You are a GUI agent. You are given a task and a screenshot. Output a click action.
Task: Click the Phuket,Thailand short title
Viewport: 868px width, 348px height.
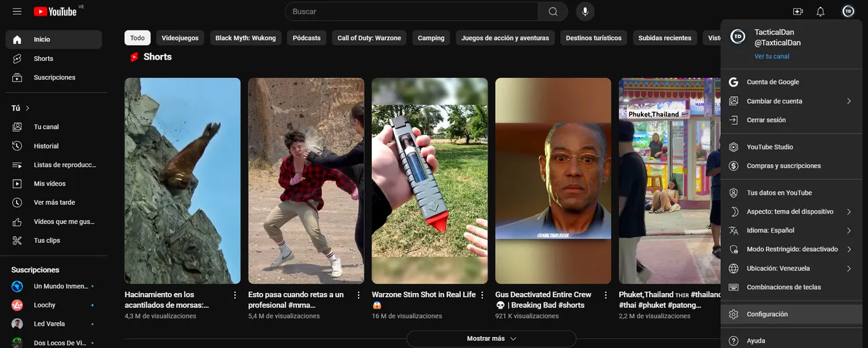[x=670, y=300]
